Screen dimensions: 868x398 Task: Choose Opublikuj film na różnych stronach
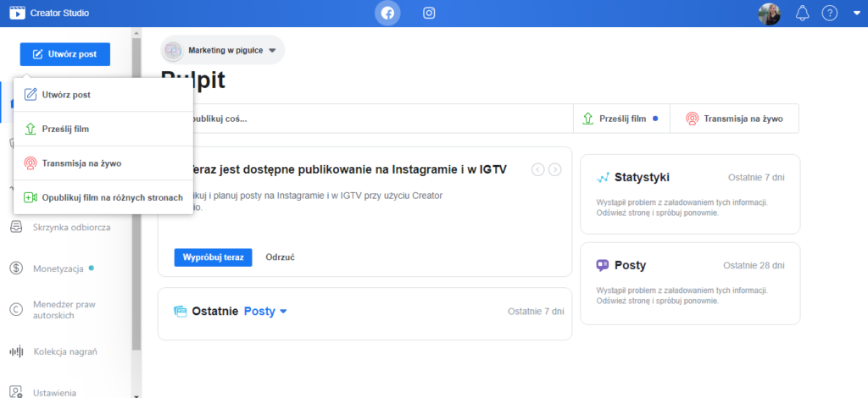pos(103,197)
